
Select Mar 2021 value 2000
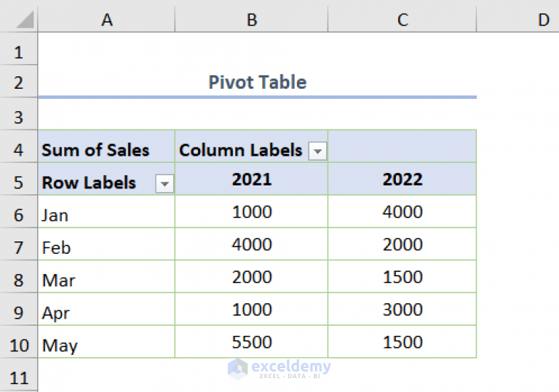pyautogui.click(x=251, y=277)
